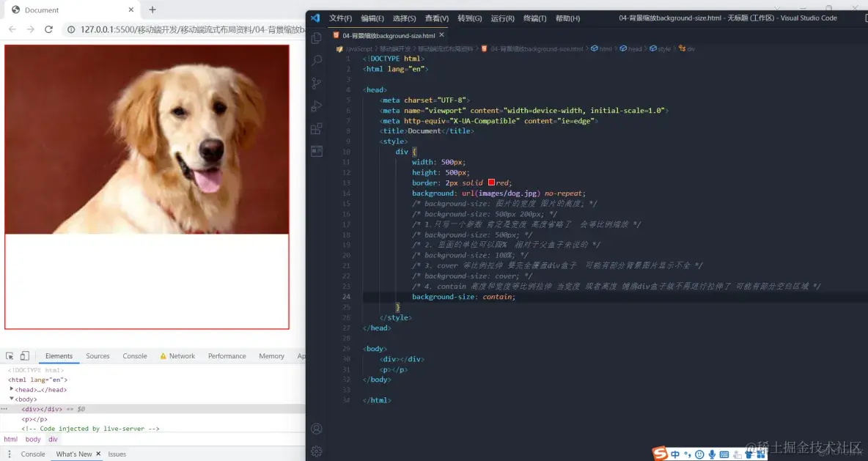Switch to the Network DevTools tab
The width and height of the screenshot is (868, 461).
[177, 356]
